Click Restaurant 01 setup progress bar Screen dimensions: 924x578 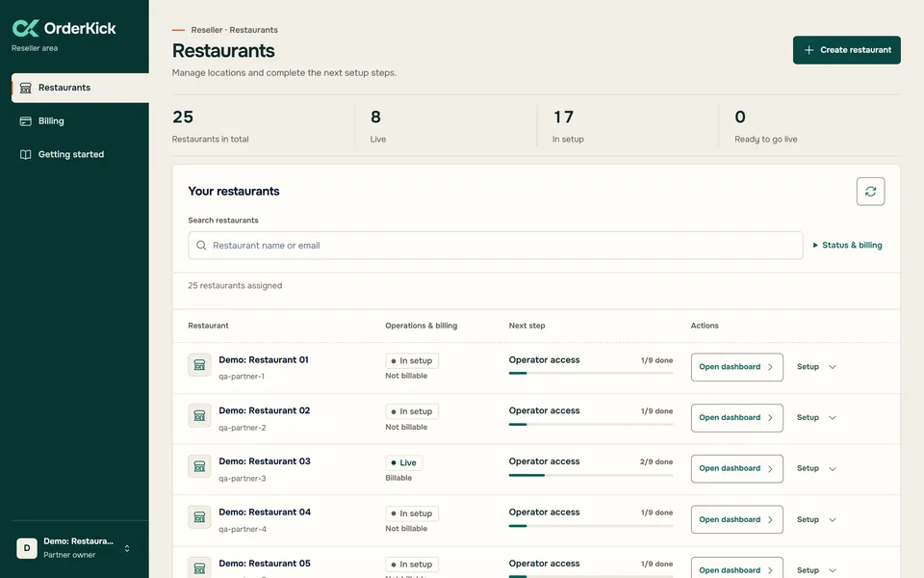coord(590,374)
